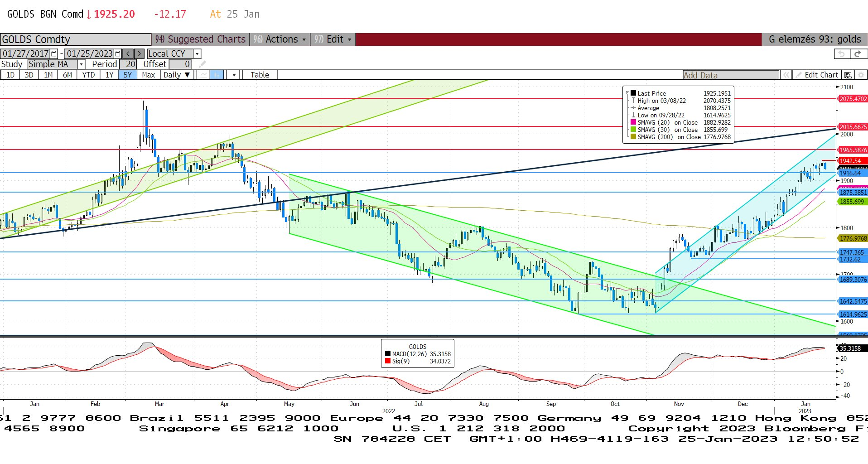The image size is (868, 464).
Task: Collapse the Last Price legend tree
Action: [x=627, y=93]
